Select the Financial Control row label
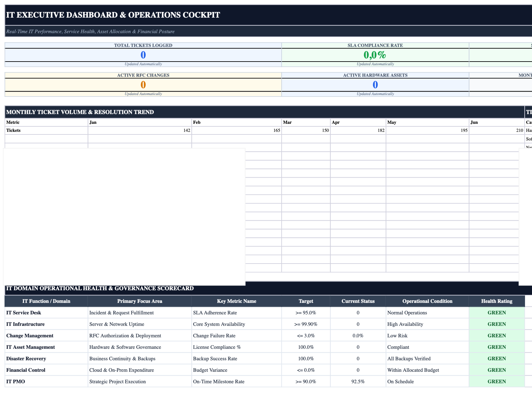This screenshot has height=397, width=532. click(46, 370)
